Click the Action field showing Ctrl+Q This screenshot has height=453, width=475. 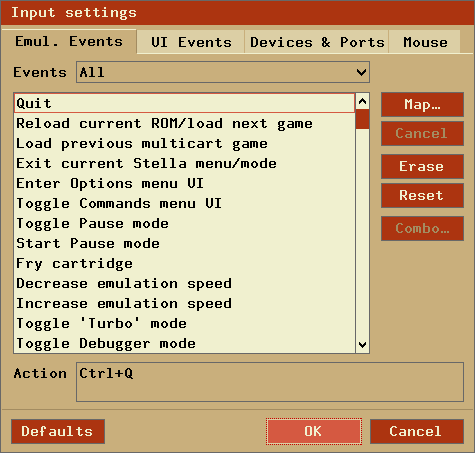[270, 382]
